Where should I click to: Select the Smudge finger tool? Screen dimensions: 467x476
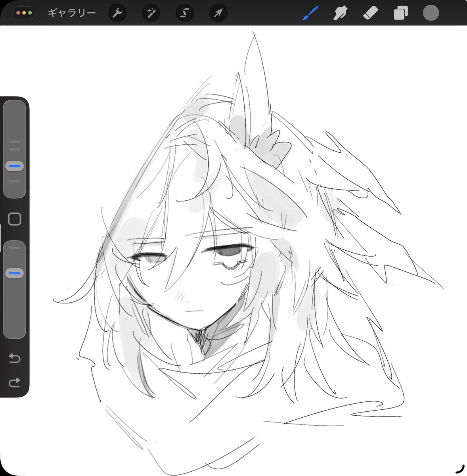[340, 13]
